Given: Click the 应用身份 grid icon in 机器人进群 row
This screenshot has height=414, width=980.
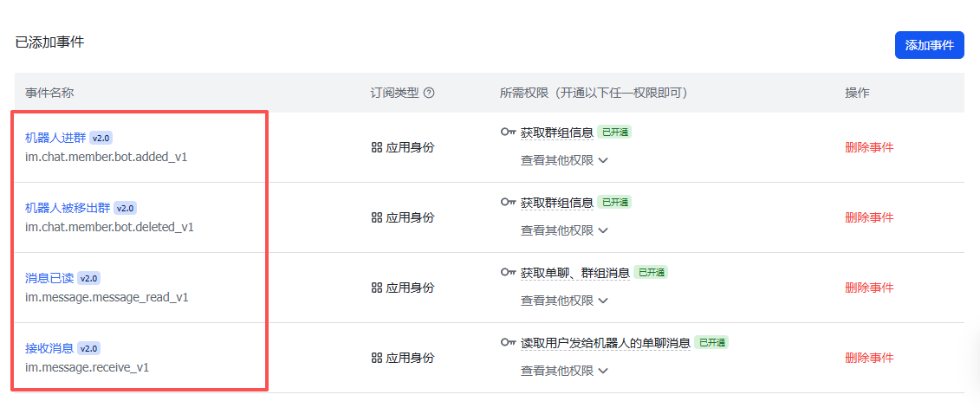Looking at the screenshot, I should pyautogui.click(x=377, y=147).
